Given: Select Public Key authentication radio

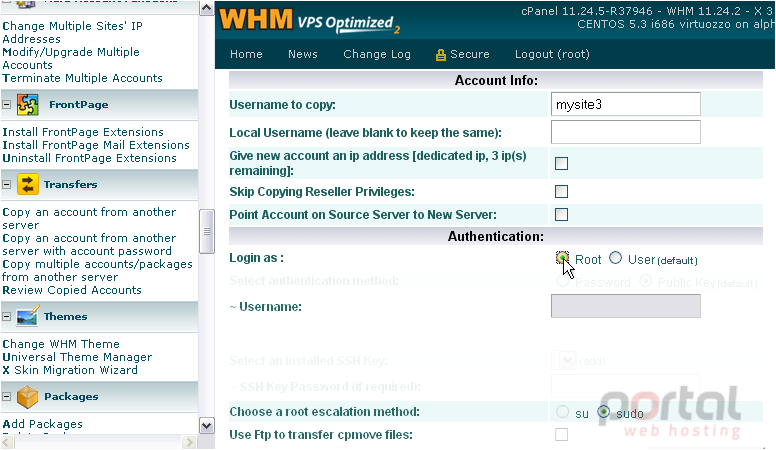Looking at the screenshot, I should coord(645,281).
